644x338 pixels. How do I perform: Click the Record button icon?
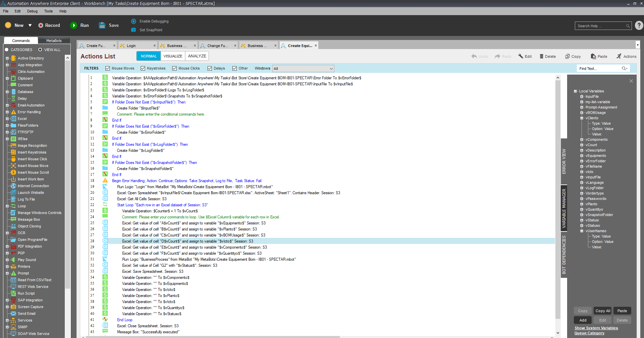tap(41, 26)
